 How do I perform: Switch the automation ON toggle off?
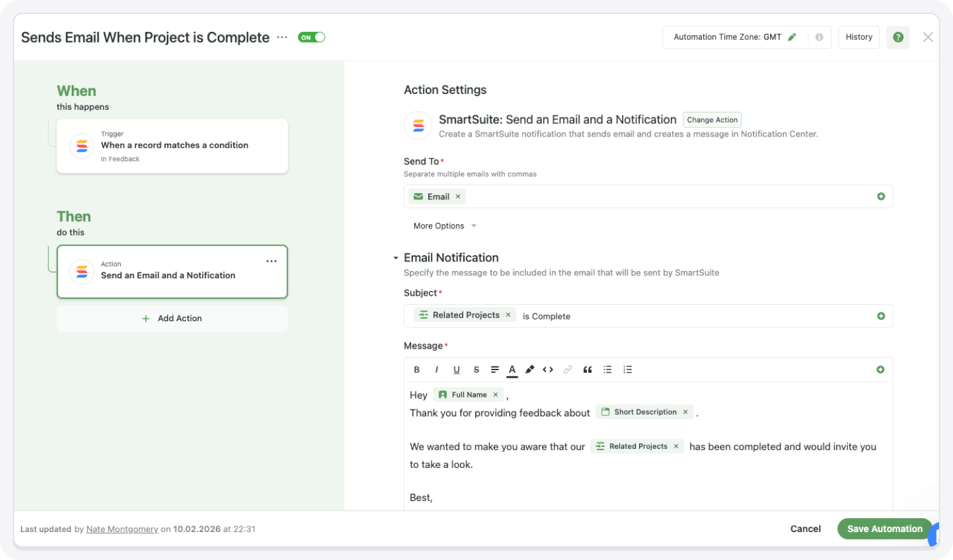point(311,37)
